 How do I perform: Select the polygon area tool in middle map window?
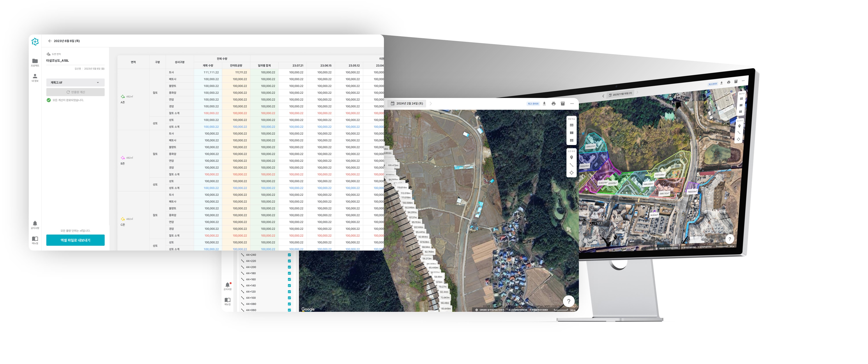(571, 173)
